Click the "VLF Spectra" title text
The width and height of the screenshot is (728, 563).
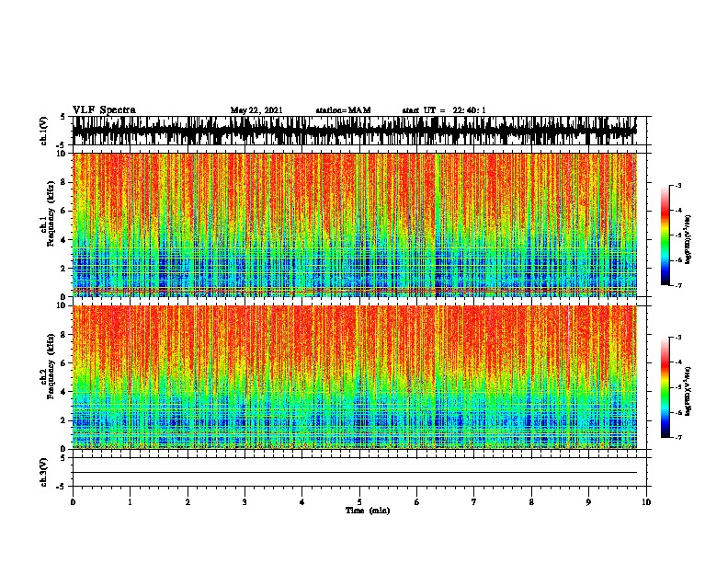pos(104,110)
